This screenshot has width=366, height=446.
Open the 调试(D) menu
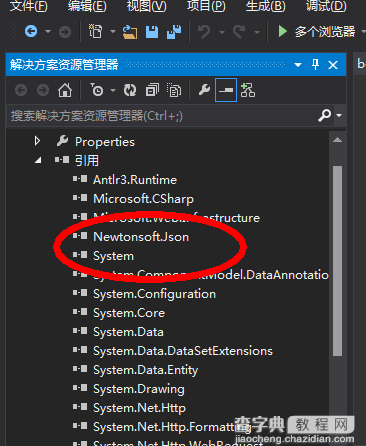tap(326, 6)
